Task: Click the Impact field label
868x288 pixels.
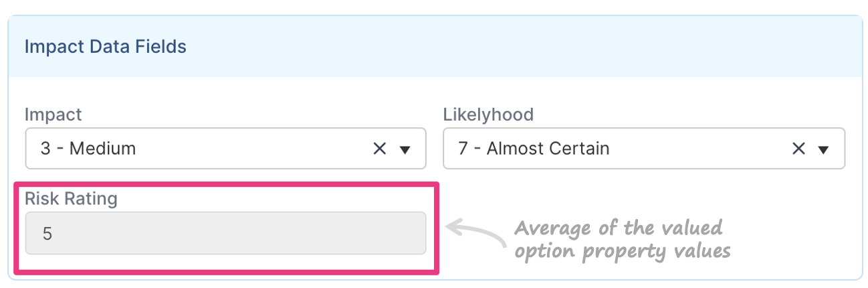Action: click(x=53, y=115)
